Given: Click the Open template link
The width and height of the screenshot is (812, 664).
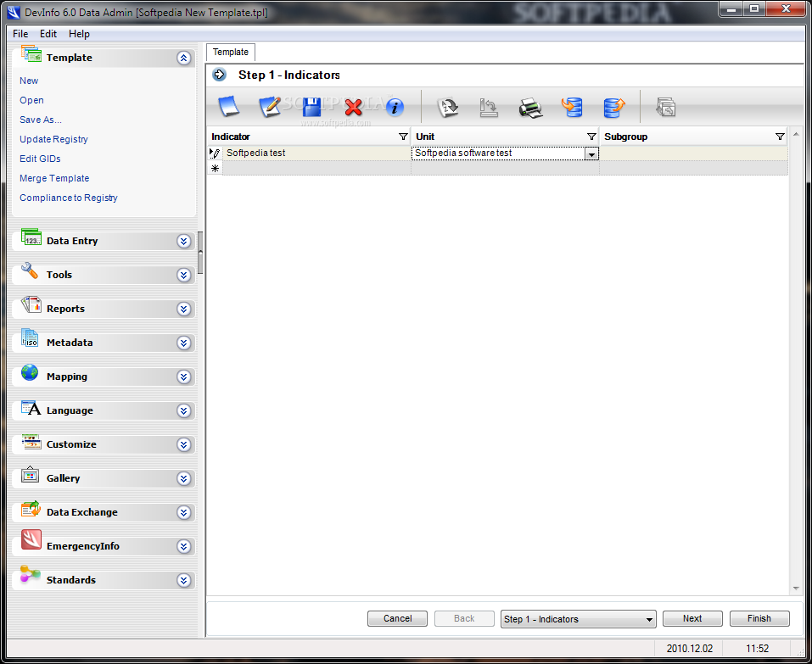Looking at the screenshot, I should pos(31,100).
